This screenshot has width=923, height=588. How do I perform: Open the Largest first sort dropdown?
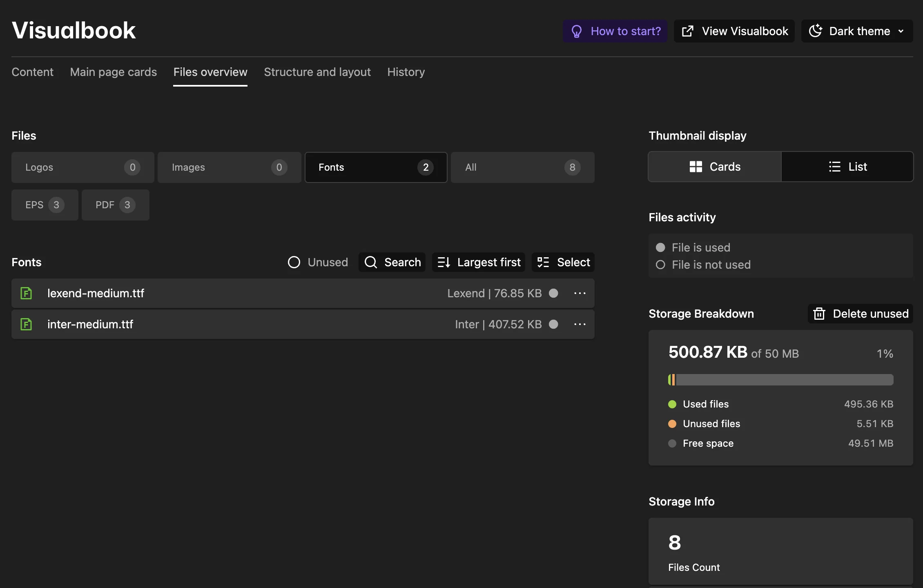click(479, 262)
